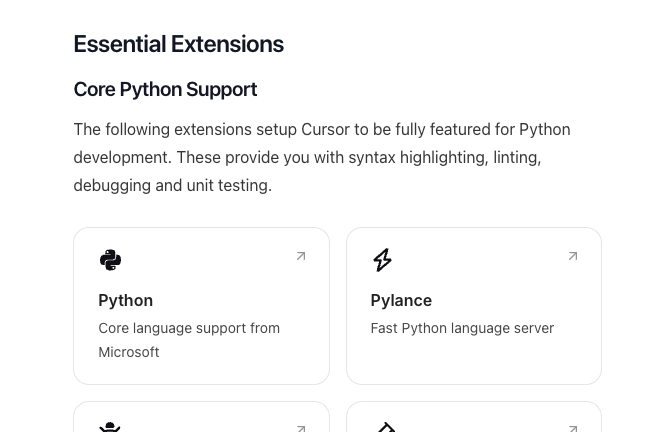Click the Pylance lightning bolt icon

(383, 260)
